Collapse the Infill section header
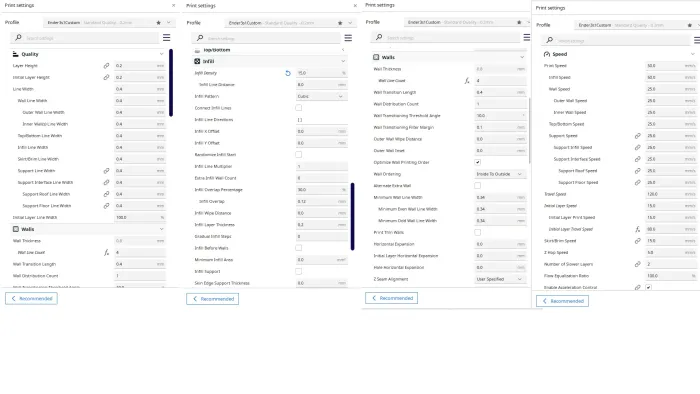This screenshot has height=394, width=700. pyautogui.click(x=270, y=61)
